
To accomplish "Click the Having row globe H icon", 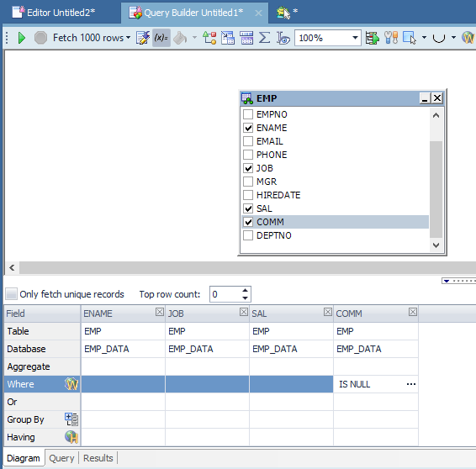I will tap(71, 437).
